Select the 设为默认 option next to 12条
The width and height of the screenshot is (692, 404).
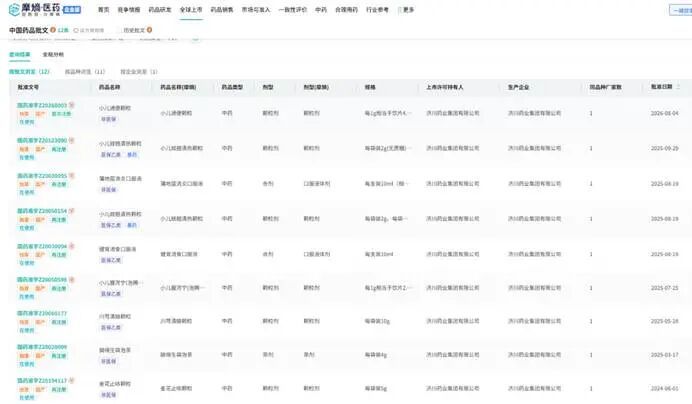point(89,30)
